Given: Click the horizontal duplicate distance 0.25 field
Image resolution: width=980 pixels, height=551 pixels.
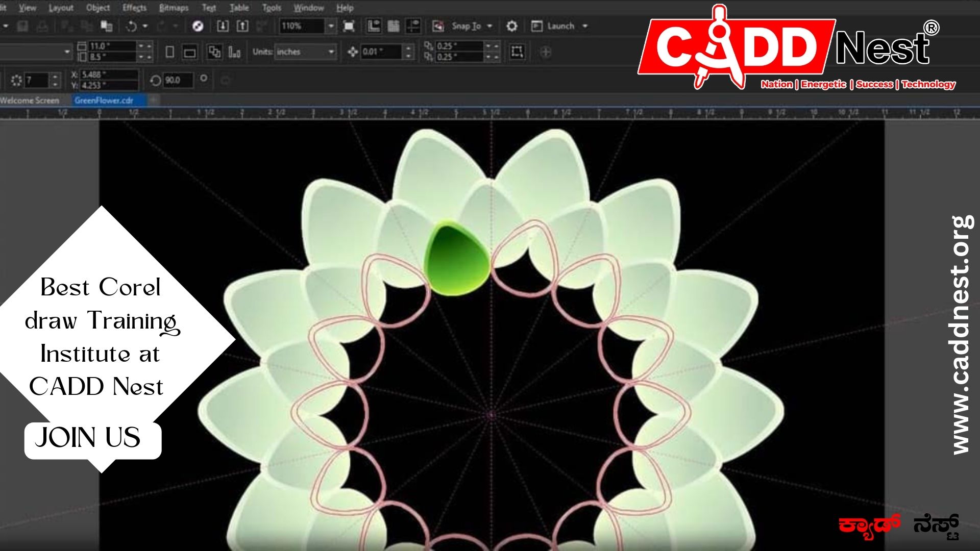Looking at the screenshot, I should [x=458, y=46].
